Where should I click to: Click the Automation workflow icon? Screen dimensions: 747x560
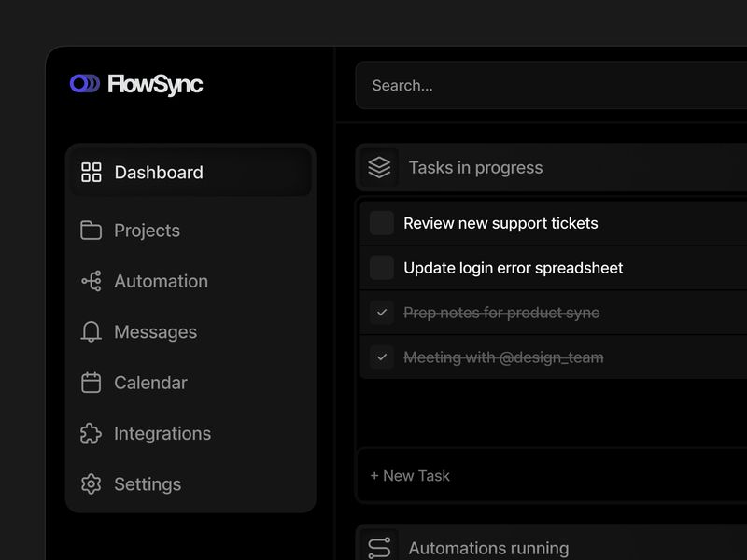tap(91, 281)
